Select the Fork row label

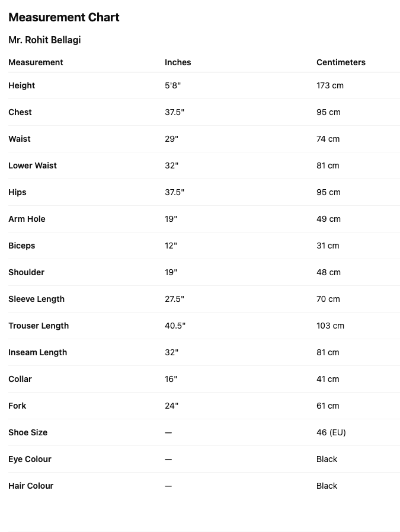[17, 406]
